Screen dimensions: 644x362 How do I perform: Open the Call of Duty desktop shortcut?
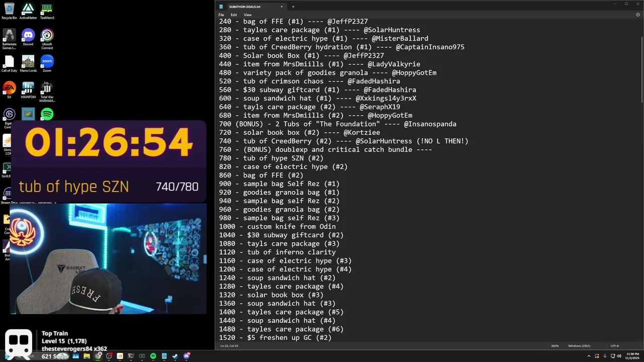pyautogui.click(x=9, y=64)
